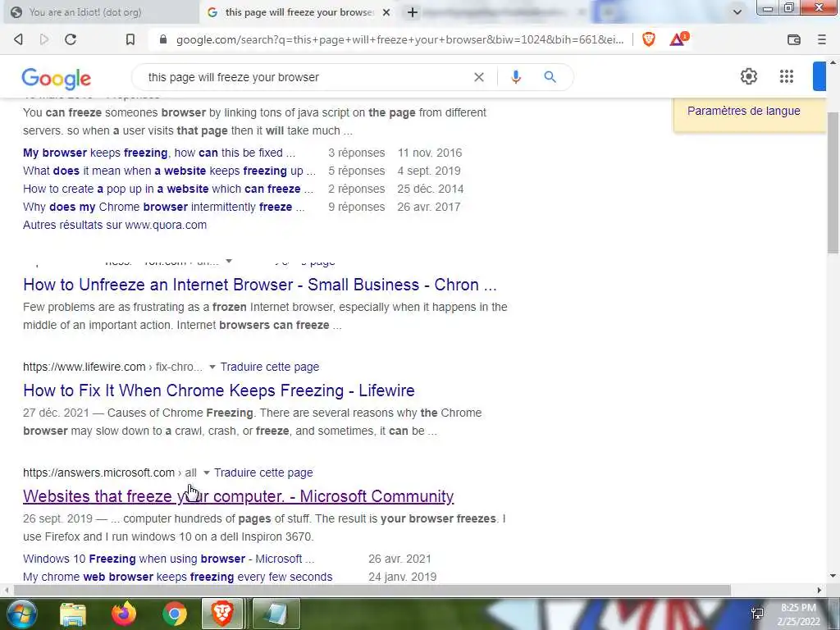Open the Google apps grid

pyautogui.click(x=787, y=76)
